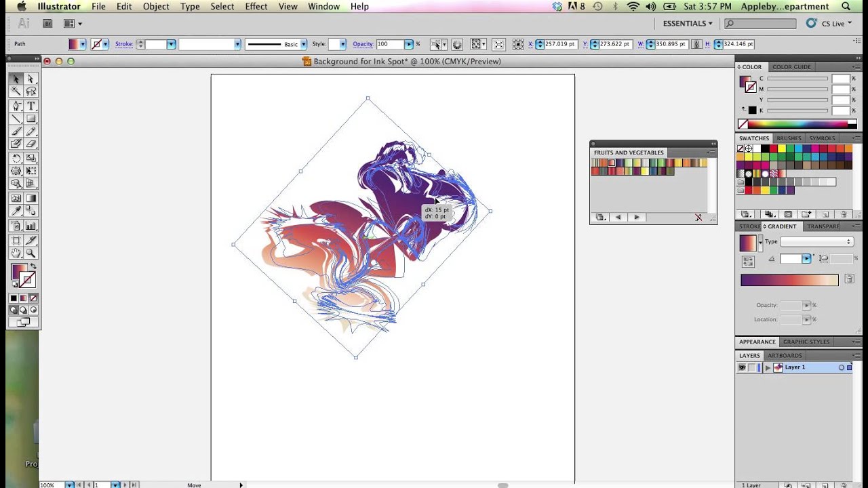Screen dimensions: 868x488
Task: Switch to Draw Behind mode
Action: [x=24, y=310]
